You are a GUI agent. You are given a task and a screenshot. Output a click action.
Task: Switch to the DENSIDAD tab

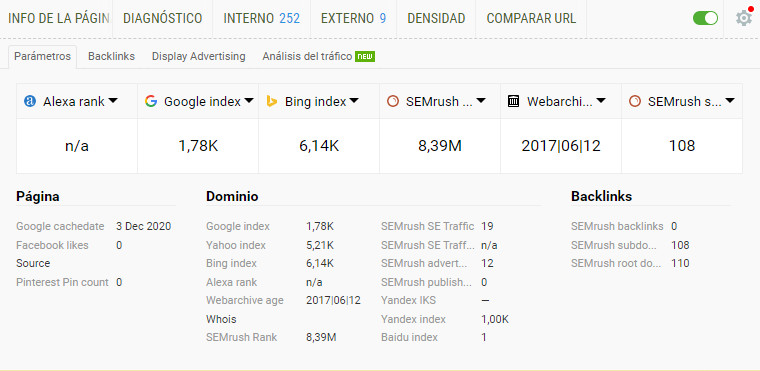(436, 18)
